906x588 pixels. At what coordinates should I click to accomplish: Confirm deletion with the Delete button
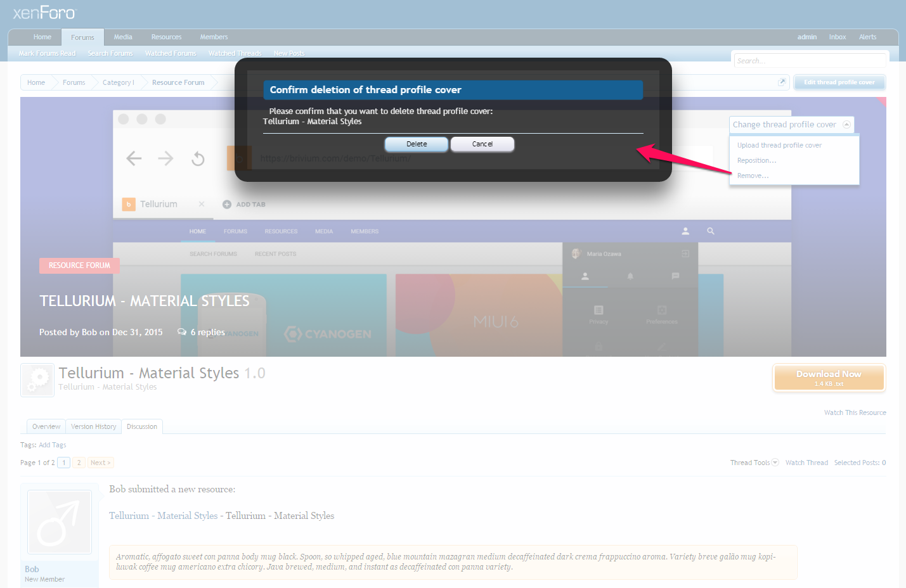[x=417, y=144]
